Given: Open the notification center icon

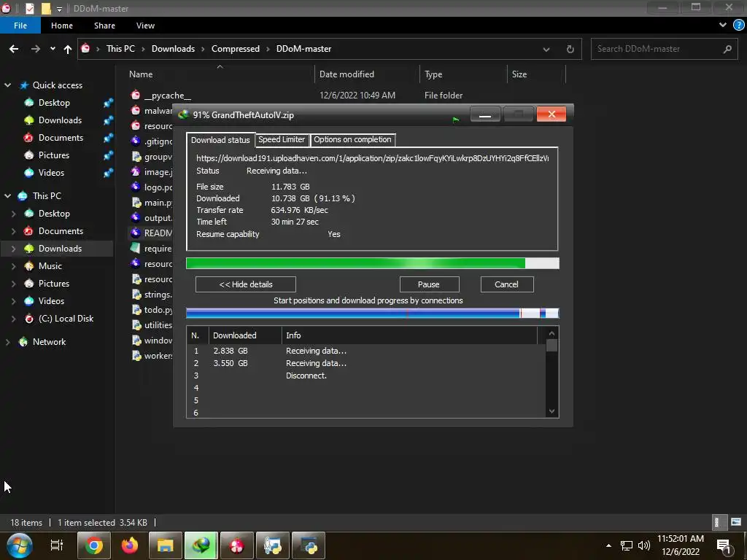Looking at the screenshot, I should [724, 546].
